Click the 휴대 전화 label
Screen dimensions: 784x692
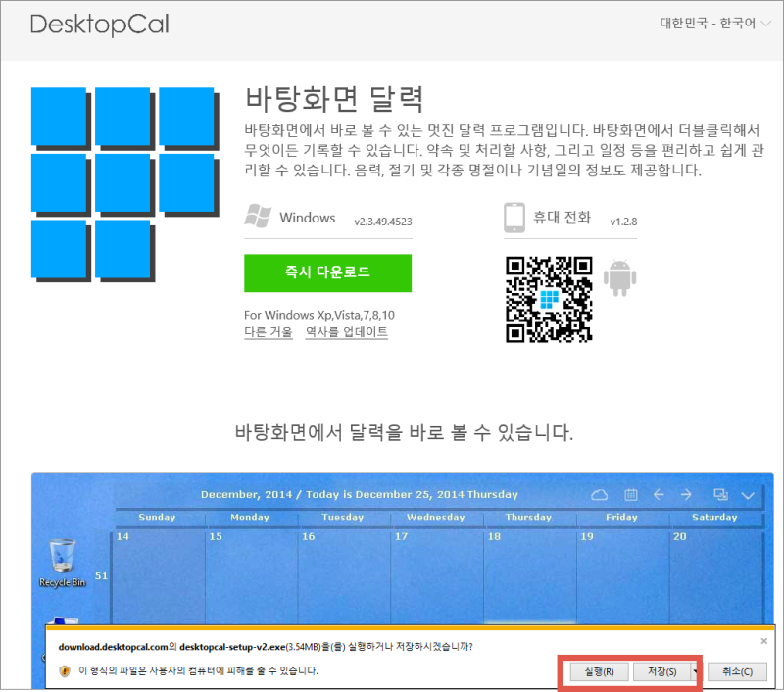tap(562, 218)
